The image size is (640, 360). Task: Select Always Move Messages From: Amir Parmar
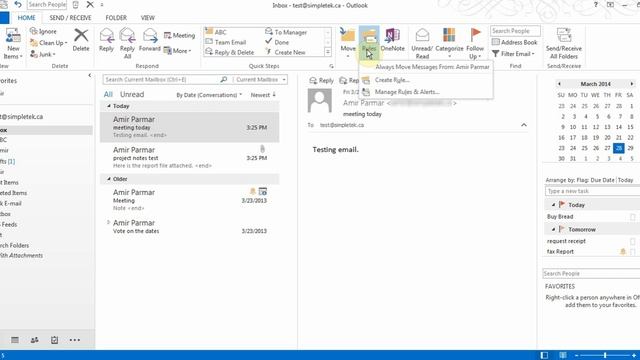pyautogui.click(x=426, y=67)
